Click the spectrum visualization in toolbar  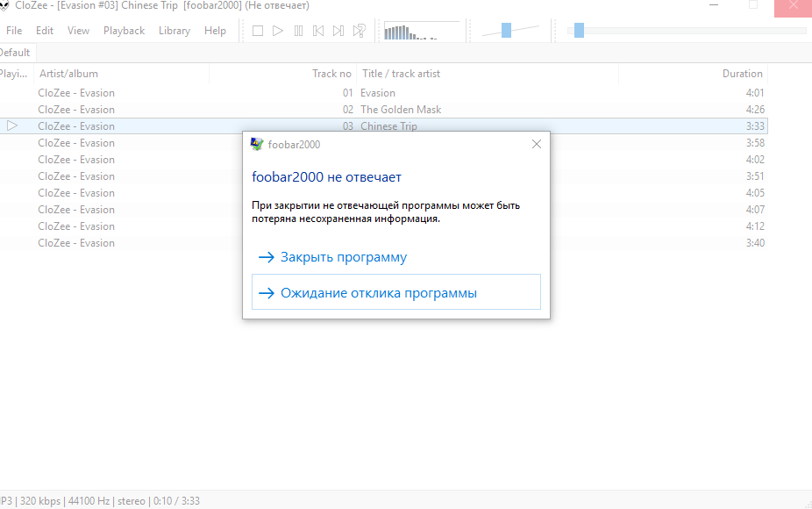point(423,32)
